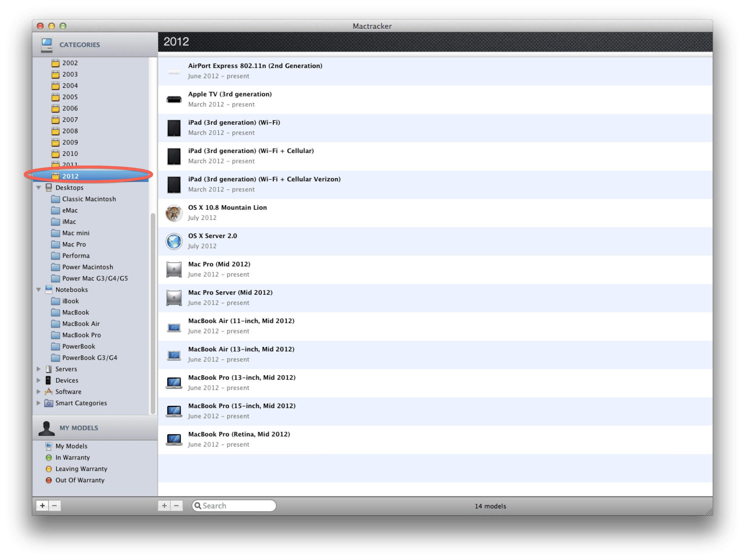This screenshot has width=745, height=560.
Task: Click the Apple TV 3rd generation icon
Action: (x=174, y=100)
